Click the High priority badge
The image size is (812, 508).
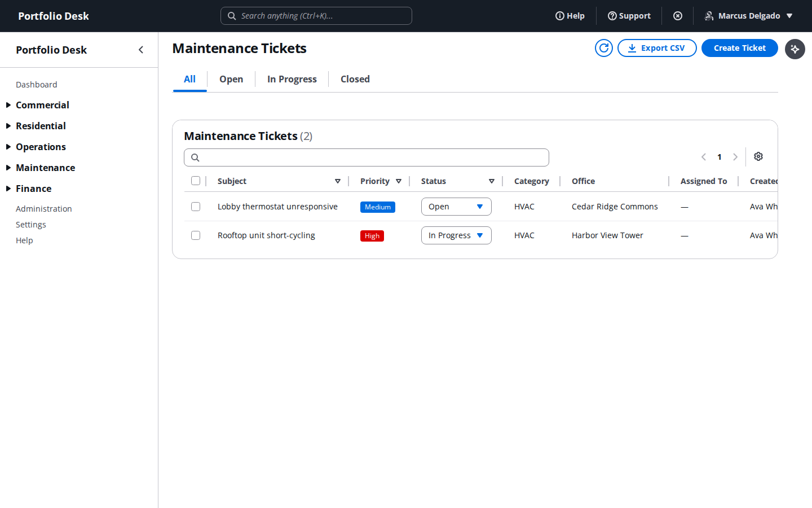pos(372,236)
